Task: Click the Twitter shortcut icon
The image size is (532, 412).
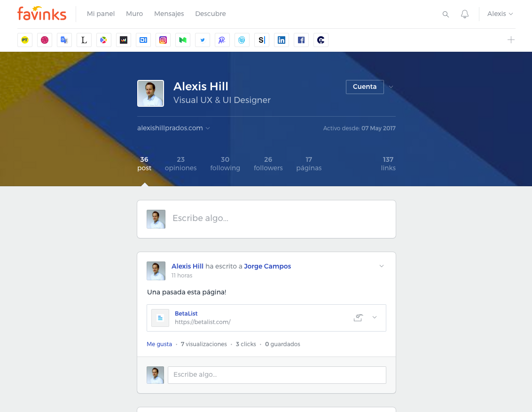Action: point(203,40)
